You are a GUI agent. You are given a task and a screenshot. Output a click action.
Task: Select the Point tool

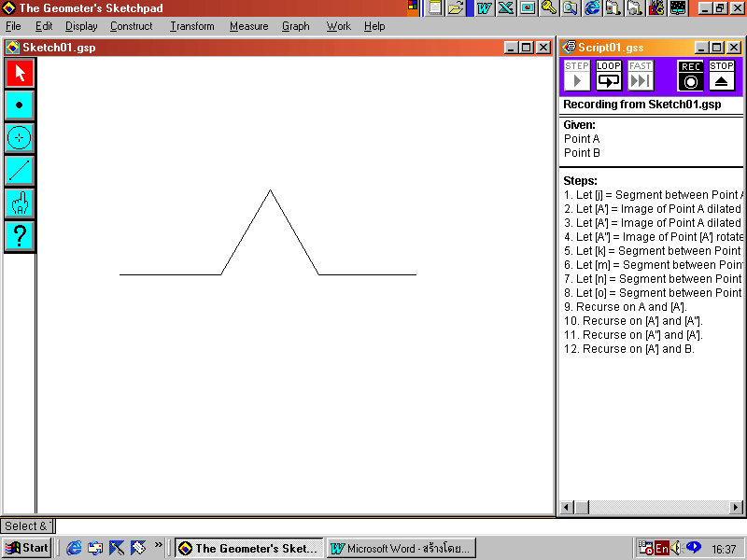[19, 105]
